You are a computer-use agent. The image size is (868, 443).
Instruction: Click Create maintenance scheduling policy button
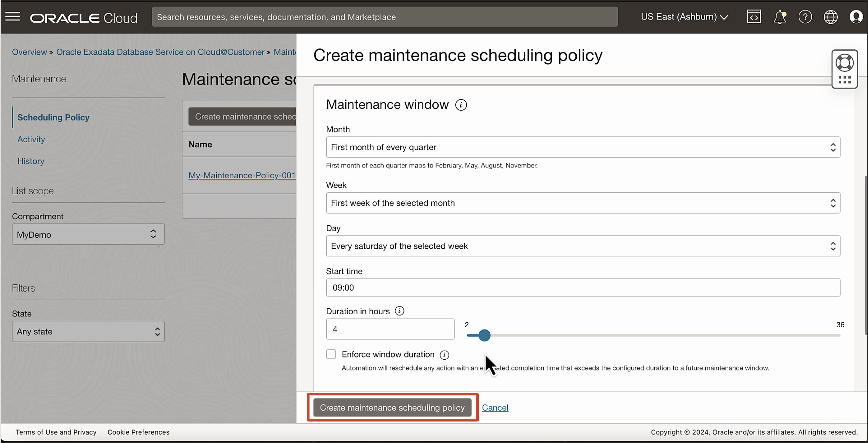393,407
